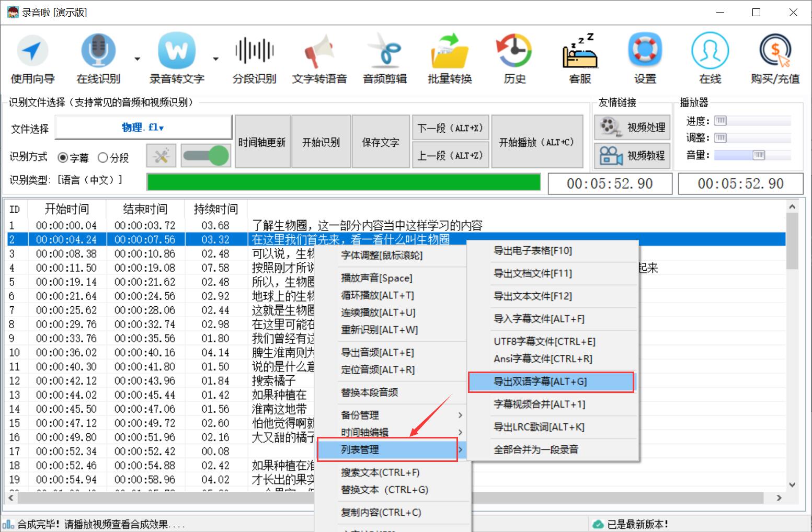Image resolution: width=812 pixels, height=532 pixels.
Task: Expand dropdown arrow beside 录音转文字
Action: coord(215,59)
